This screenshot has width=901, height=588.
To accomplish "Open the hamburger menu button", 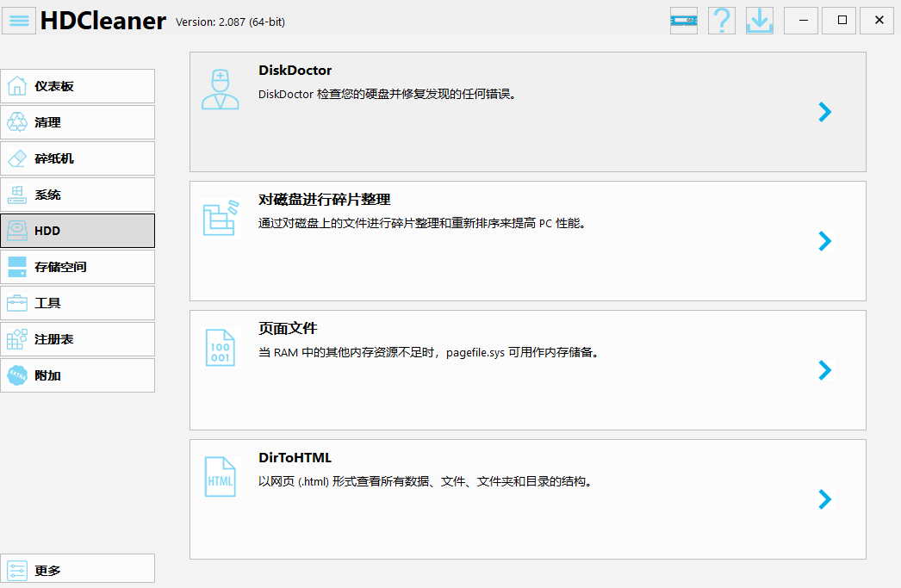I will click(x=19, y=21).
